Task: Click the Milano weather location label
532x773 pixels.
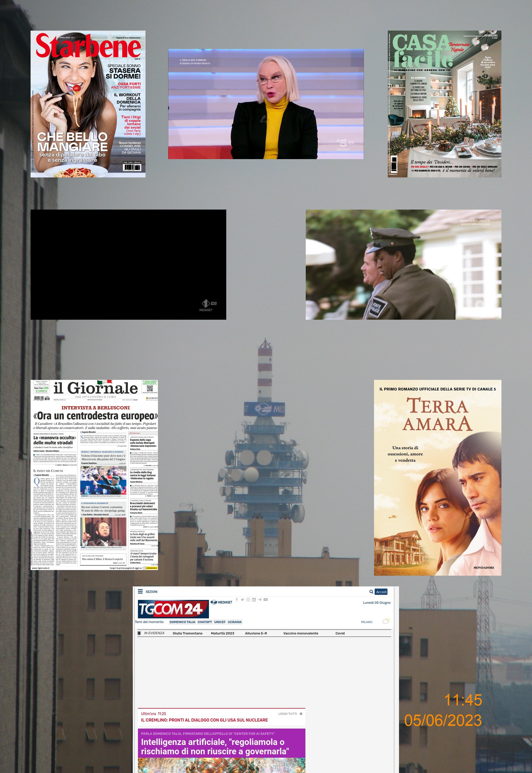Action: (367, 622)
